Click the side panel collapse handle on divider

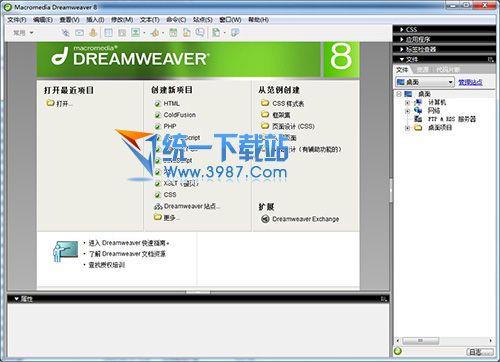pyautogui.click(x=391, y=191)
